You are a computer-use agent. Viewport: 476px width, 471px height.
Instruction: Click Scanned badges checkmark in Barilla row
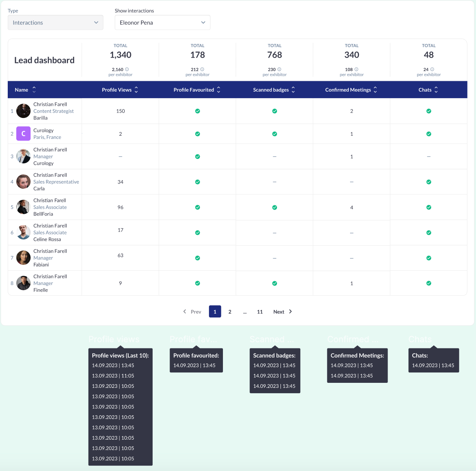(x=275, y=111)
